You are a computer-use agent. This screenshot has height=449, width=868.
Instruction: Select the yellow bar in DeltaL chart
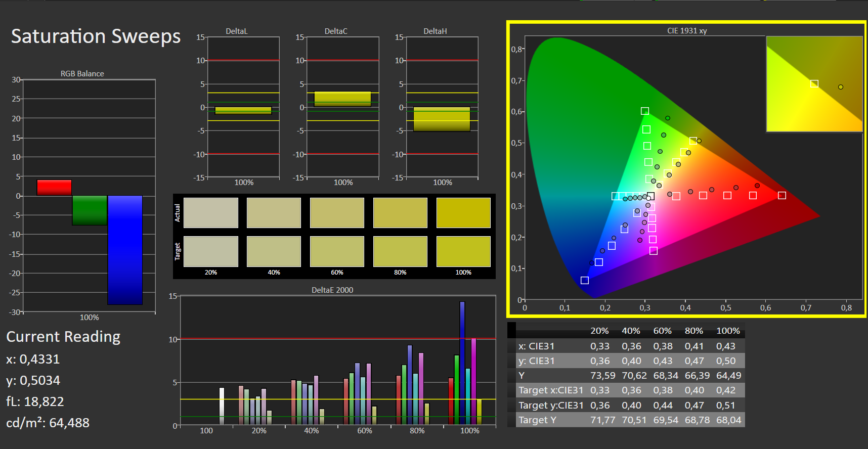243,111
